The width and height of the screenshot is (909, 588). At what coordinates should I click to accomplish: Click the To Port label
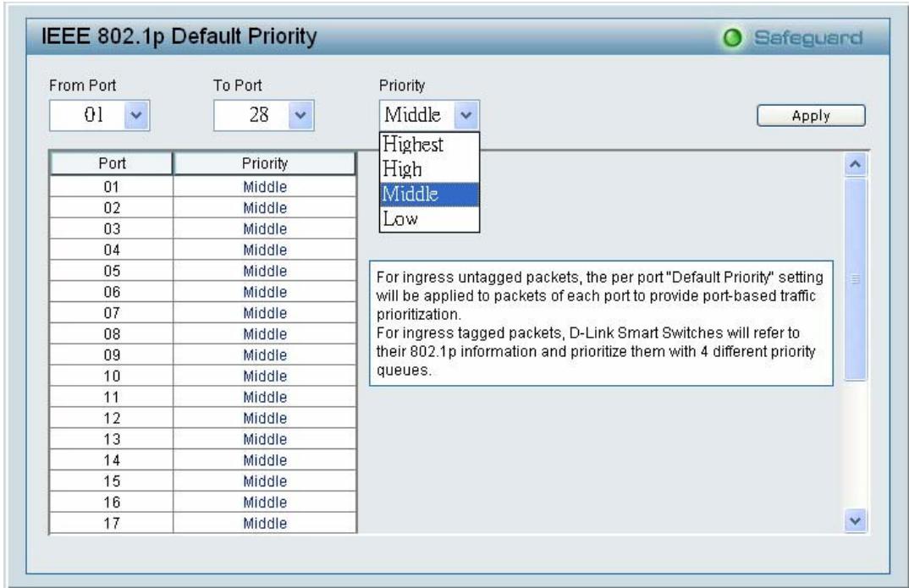238,85
